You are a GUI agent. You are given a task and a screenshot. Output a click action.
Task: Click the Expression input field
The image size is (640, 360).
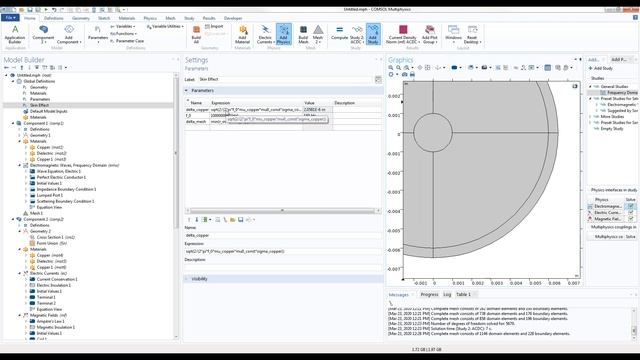pyautogui.click(x=283, y=251)
